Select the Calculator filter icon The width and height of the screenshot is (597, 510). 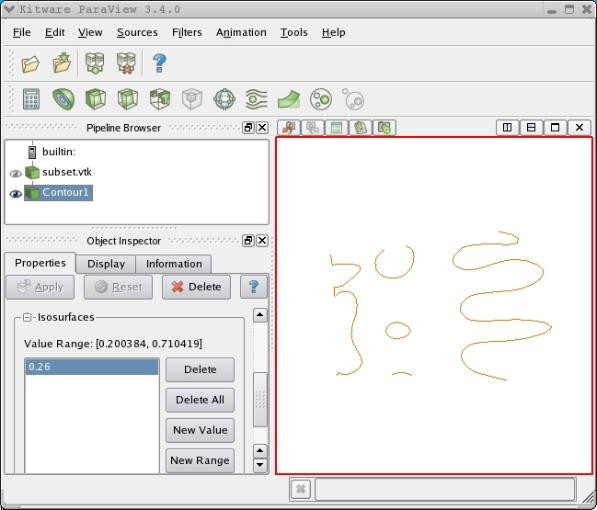[31, 99]
